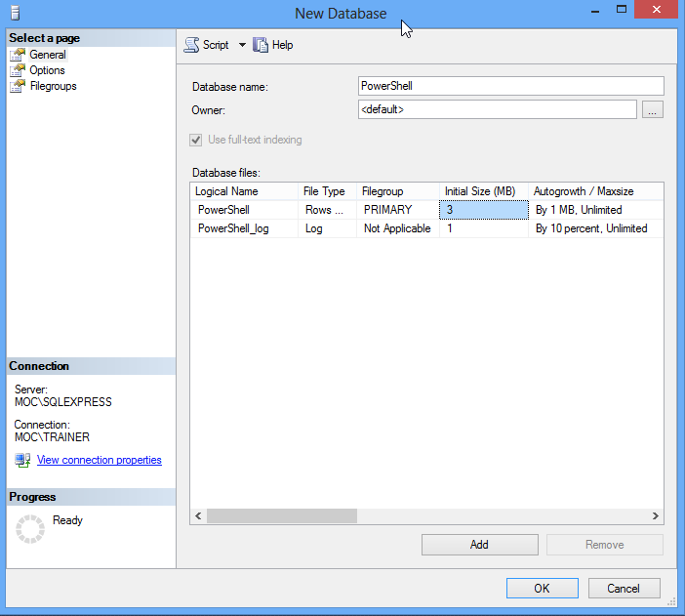Image resolution: width=685 pixels, height=616 pixels.
Task: Click the Script toolbar icon
Action: point(191,45)
